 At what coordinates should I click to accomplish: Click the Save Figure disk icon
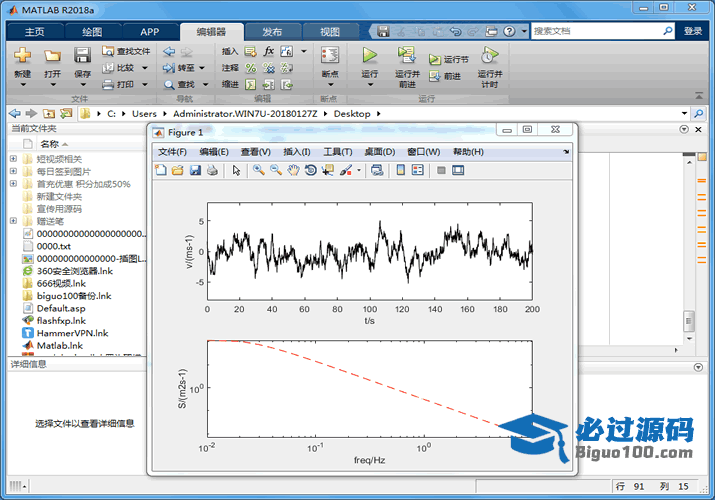pos(195,170)
